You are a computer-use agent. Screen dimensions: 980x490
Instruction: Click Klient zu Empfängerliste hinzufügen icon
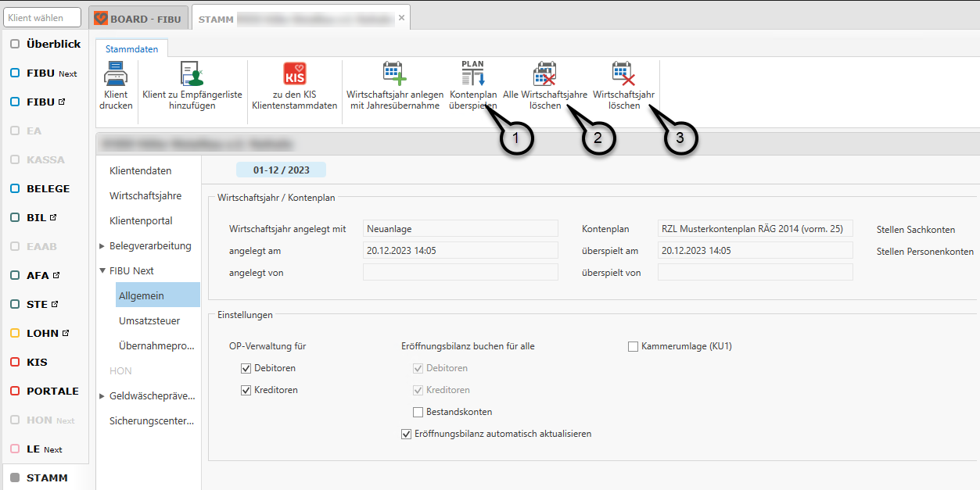[192, 74]
